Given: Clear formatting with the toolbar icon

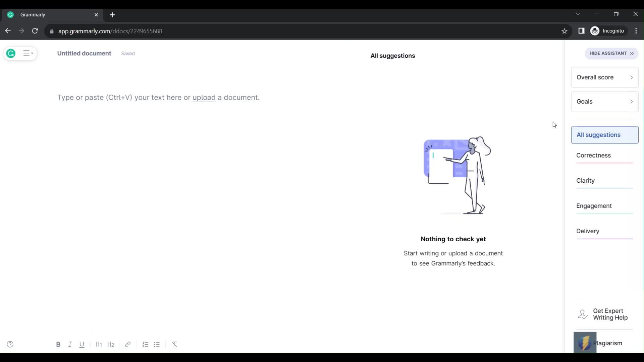Looking at the screenshot, I should tap(174, 344).
